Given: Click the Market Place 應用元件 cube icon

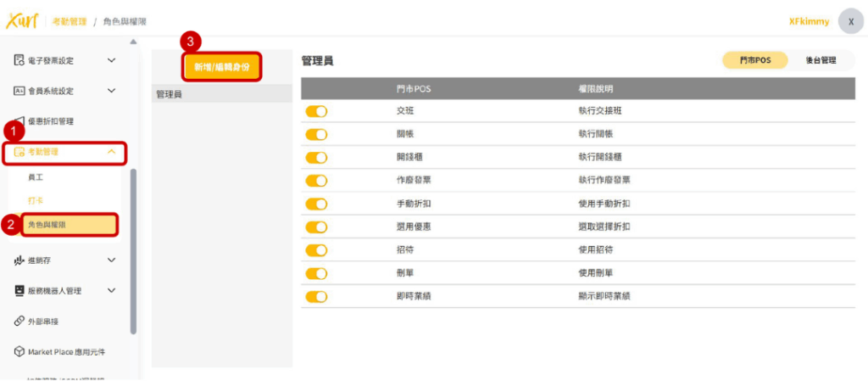Looking at the screenshot, I should (x=19, y=352).
